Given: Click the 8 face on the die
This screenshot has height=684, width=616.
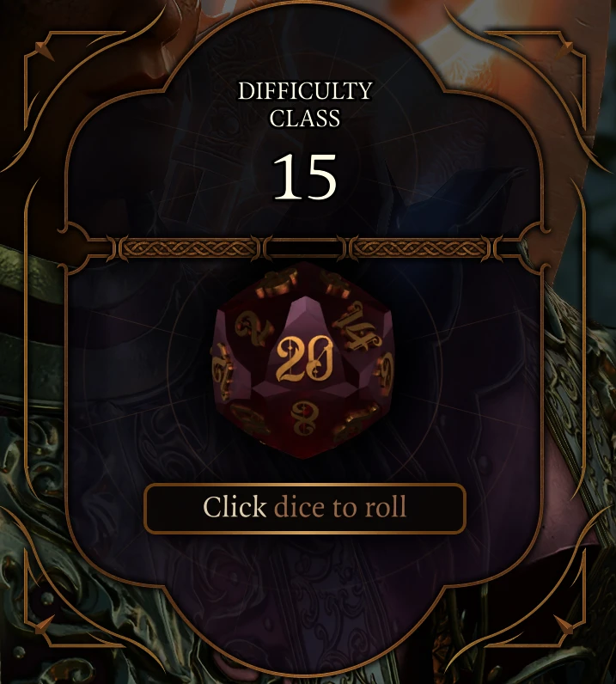Looking at the screenshot, I should (304, 418).
